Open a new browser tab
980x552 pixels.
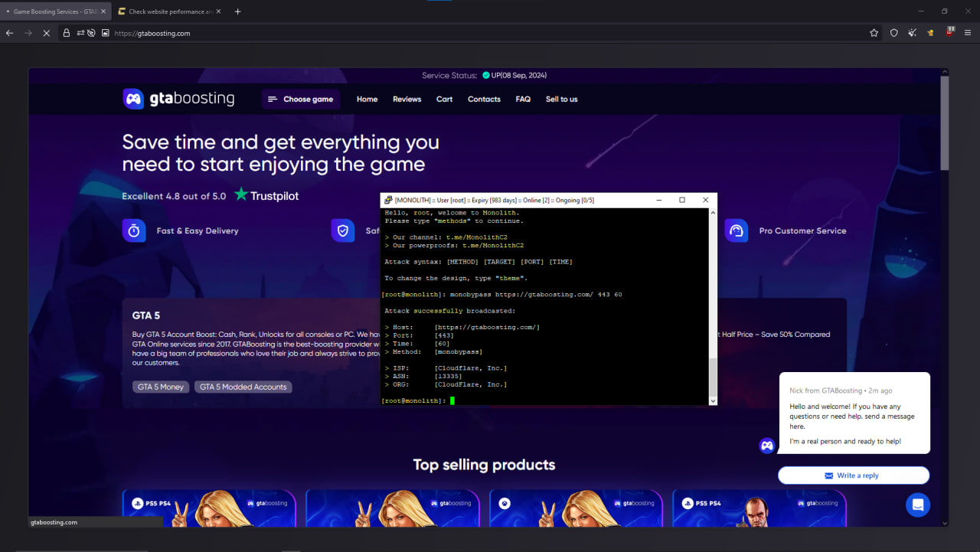point(237,11)
